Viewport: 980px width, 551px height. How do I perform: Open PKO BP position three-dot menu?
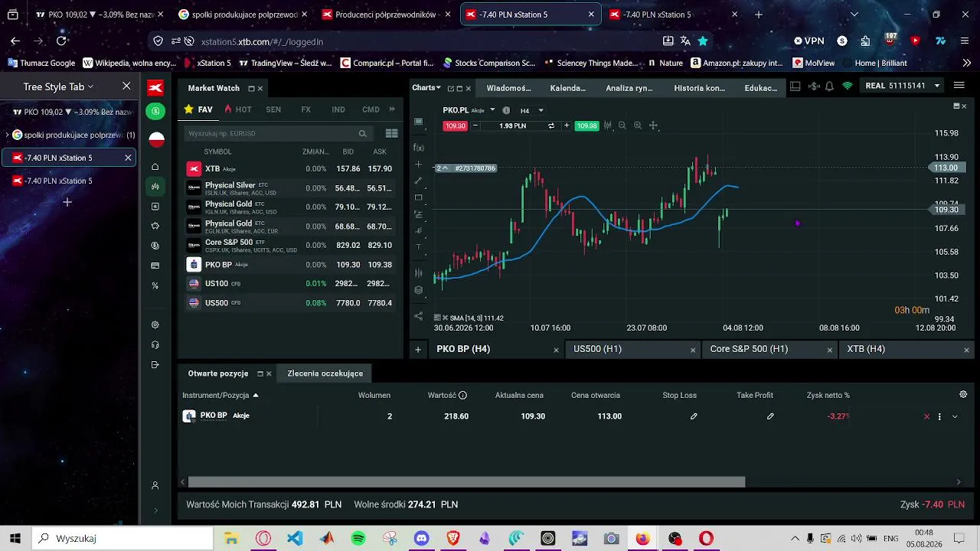pos(939,417)
